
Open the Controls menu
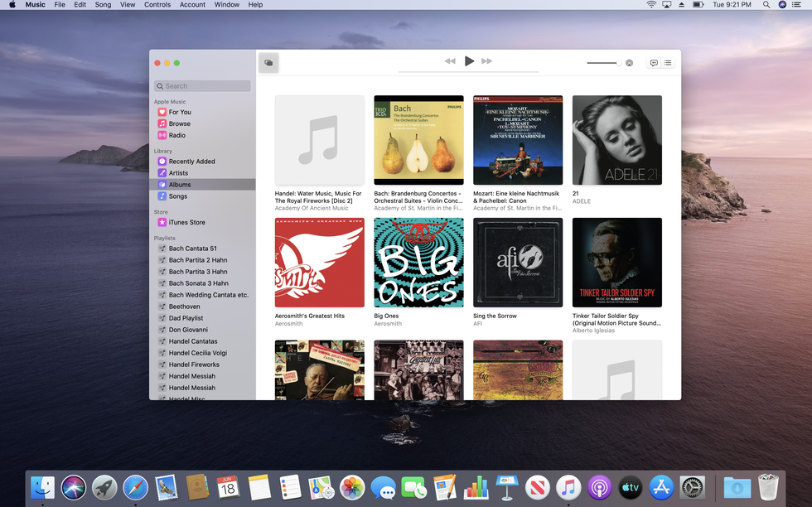tap(157, 5)
